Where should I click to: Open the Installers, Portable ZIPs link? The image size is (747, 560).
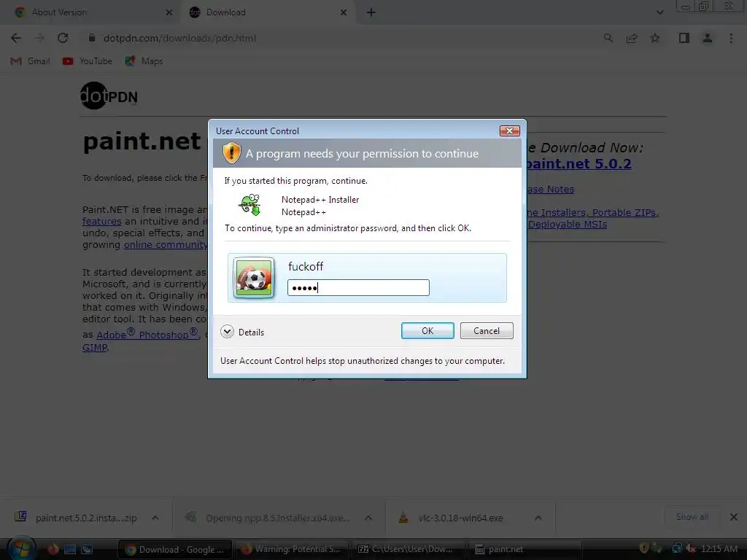592,212
